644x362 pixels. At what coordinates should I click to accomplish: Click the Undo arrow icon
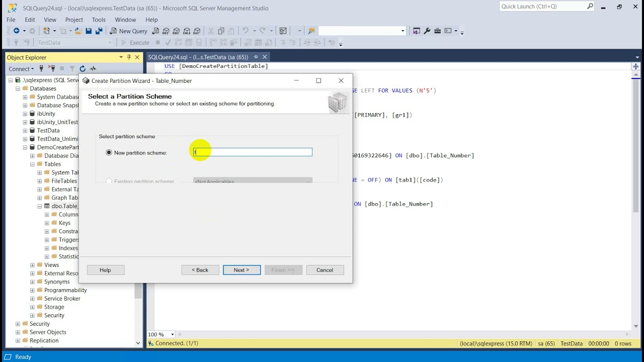coord(246,31)
